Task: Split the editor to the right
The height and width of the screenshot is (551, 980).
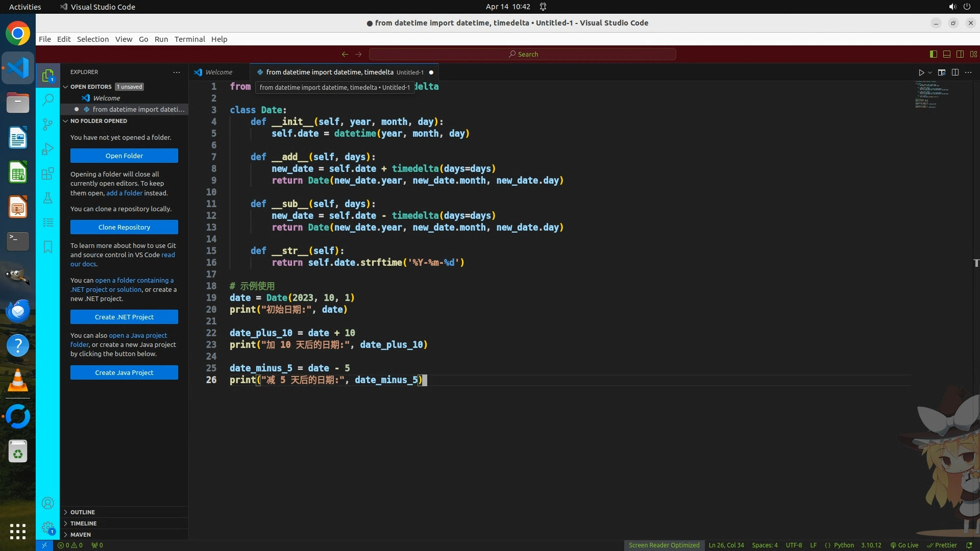Action: pyautogui.click(x=955, y=72)
